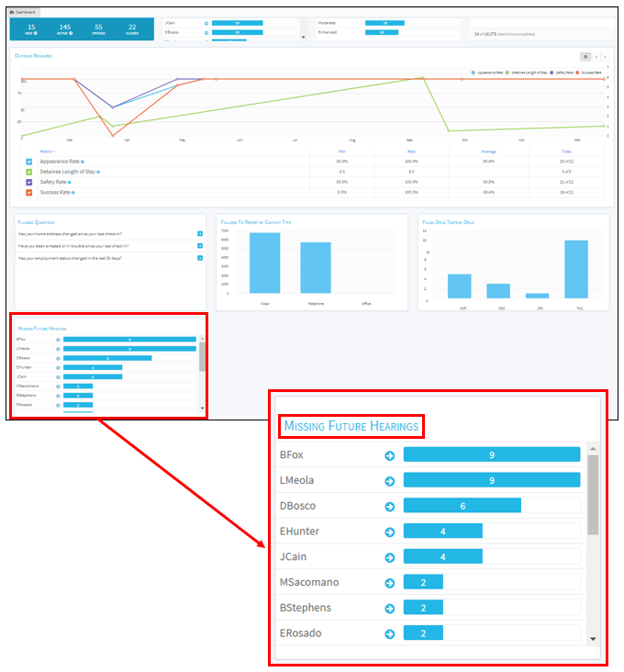Viewport: 624px width, 672px height.
Task: Select the arrow icon for EHunter
Action: [x=389, y=531]
